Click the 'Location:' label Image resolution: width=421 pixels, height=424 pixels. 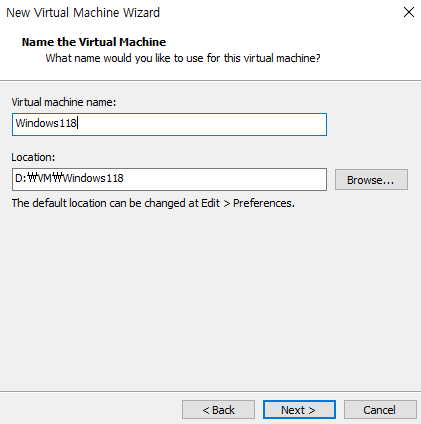click(33, 157)
